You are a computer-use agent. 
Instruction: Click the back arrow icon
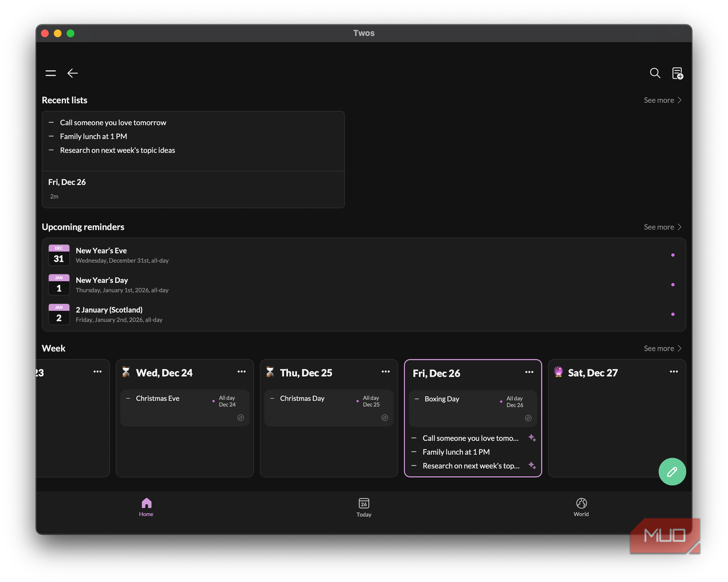pyautogui.click(x=72, y=73)
